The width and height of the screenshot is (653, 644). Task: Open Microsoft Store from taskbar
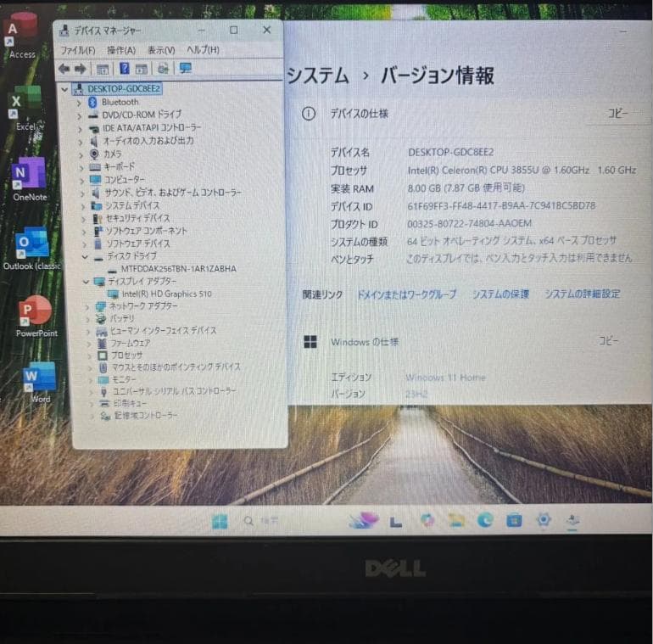(514, 520)
